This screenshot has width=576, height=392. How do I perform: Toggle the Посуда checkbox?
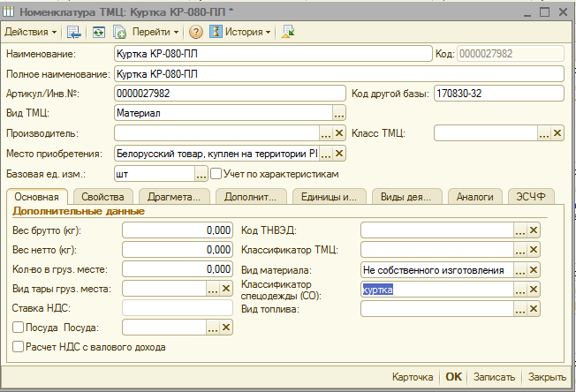[x=19, y=328]
